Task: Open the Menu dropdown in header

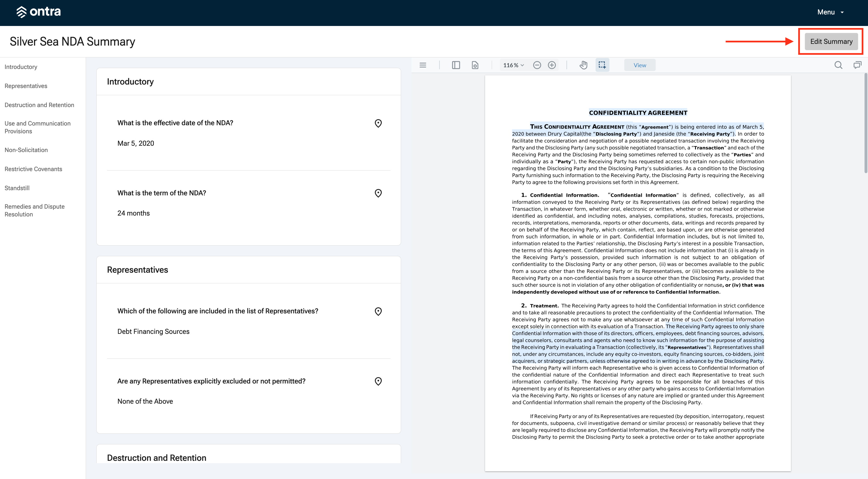Action: pos(830,12)
